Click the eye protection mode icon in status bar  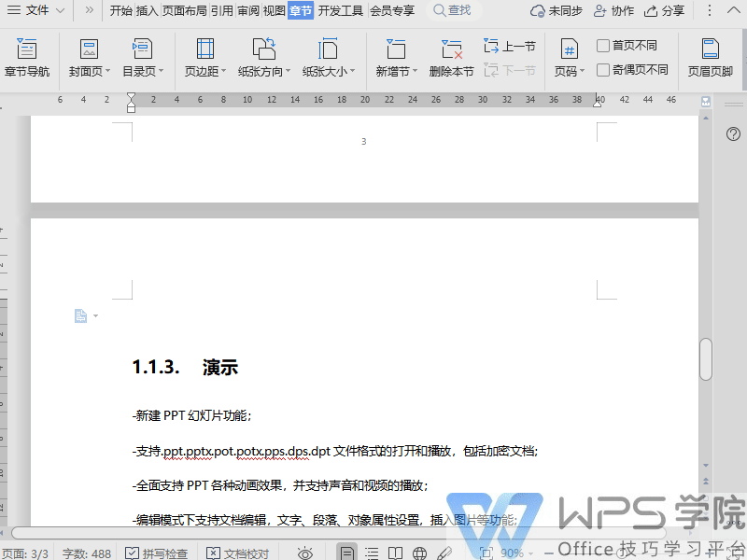(x=305, y=553)
